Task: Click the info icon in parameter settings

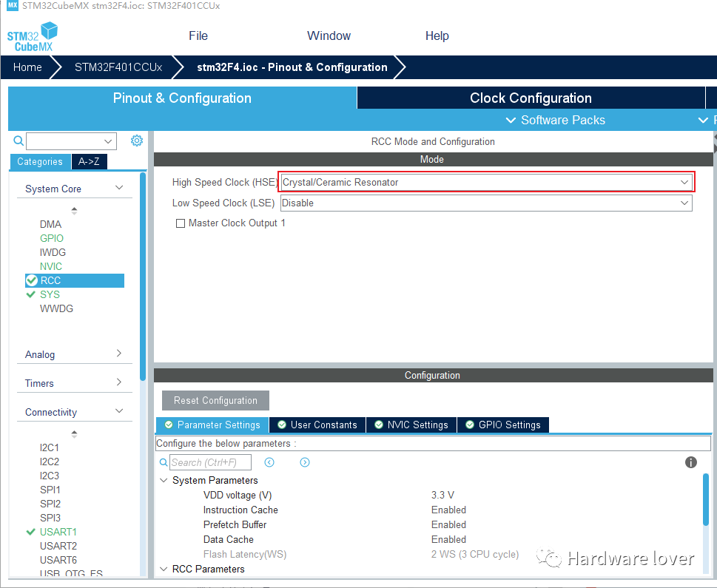Action: 690,462
